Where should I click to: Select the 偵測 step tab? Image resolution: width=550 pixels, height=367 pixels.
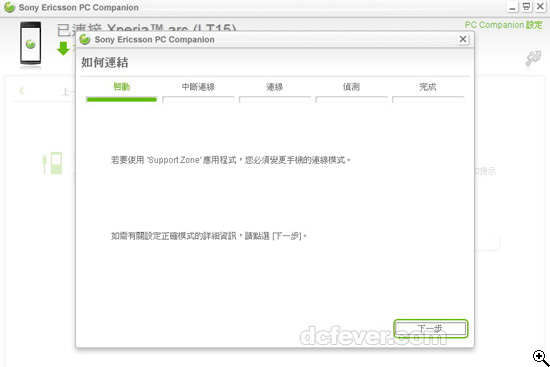(351, 87)
